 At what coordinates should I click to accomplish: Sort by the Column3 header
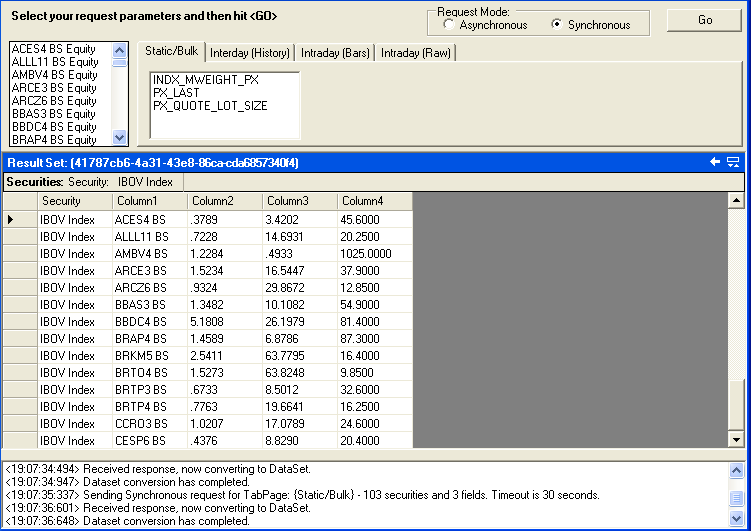pyautogui.click(x=300, y=201)
